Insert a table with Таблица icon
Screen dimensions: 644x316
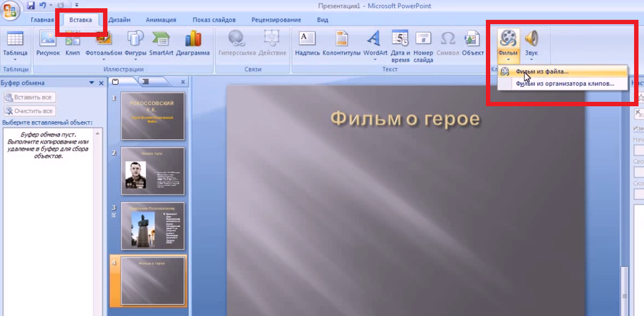point(15,38)
